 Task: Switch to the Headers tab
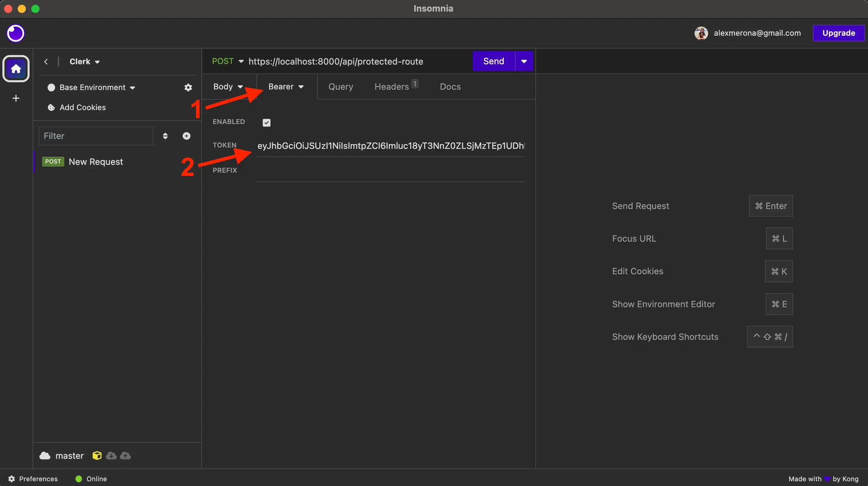(391, 87)
